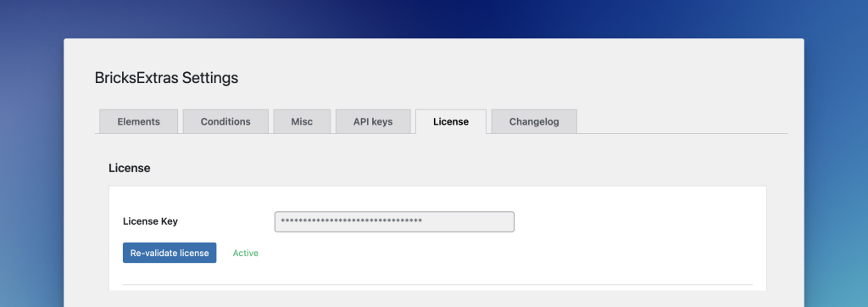868x307 pixels.
Task: Click empty tab bar right of Changelog
Action: pyautogui.click(x=682, y=121)
